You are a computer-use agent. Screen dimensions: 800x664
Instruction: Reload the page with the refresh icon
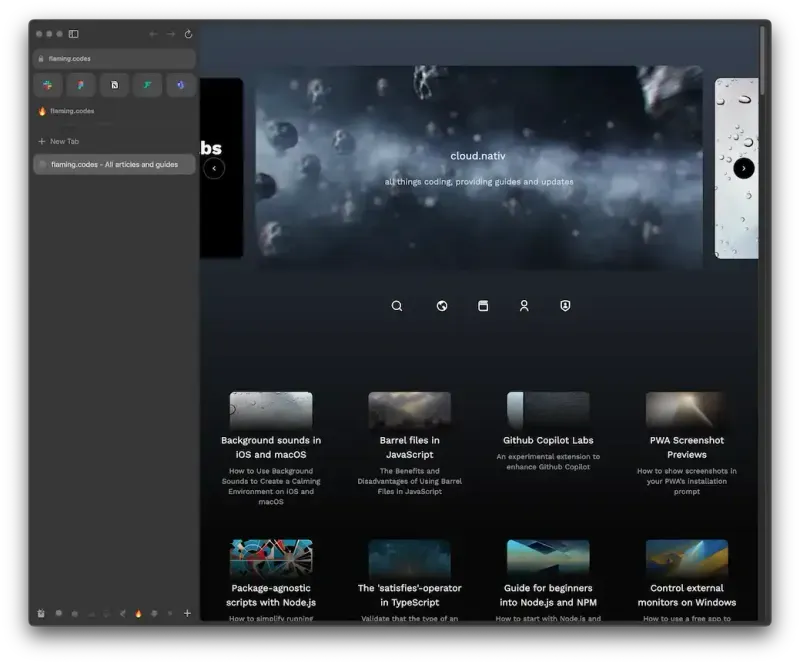click(188, 34)
